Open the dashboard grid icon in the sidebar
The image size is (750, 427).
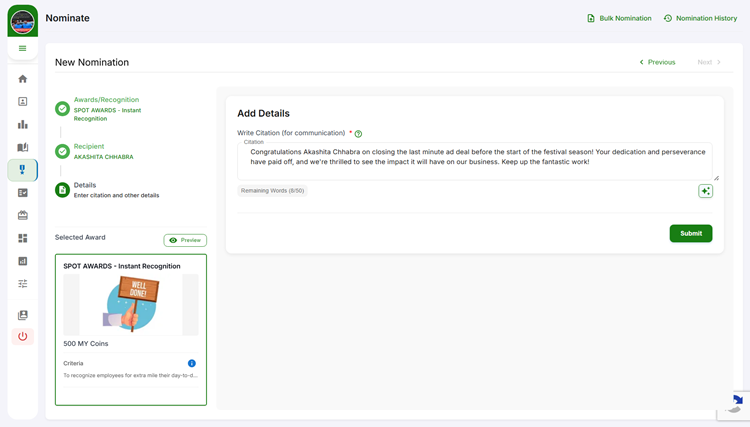pyautogui.click(x=22, y=238)
